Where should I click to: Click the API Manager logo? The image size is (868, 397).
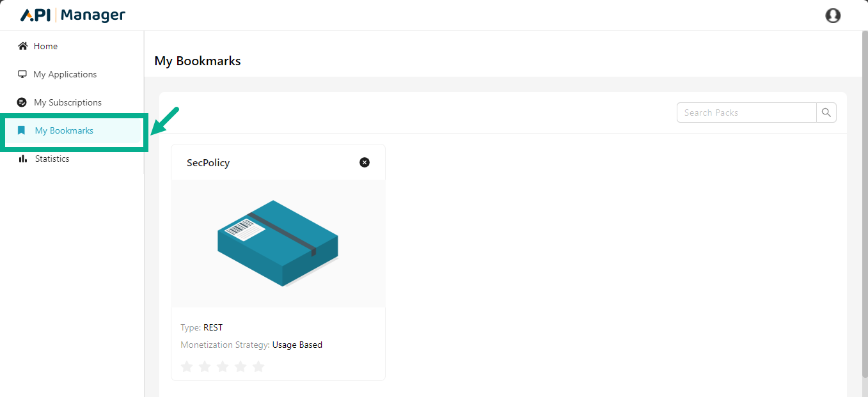pyautogui.click(x=73, y=15)
